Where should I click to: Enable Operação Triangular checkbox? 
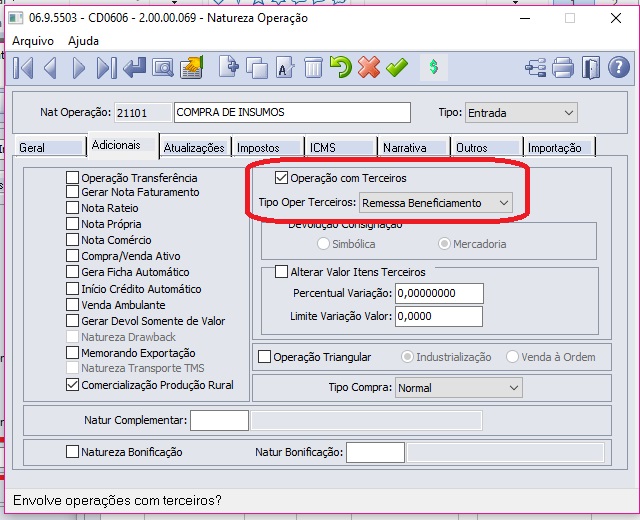click(x=264, y=357)
